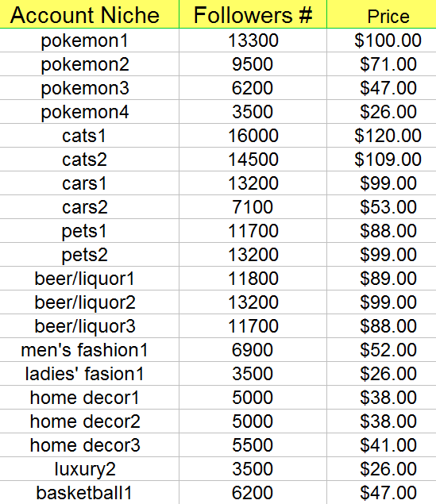The width and height of the screenshot is (436, 504).
Task: Click the pokemon1 cell
Action: [x=89, y=40]
